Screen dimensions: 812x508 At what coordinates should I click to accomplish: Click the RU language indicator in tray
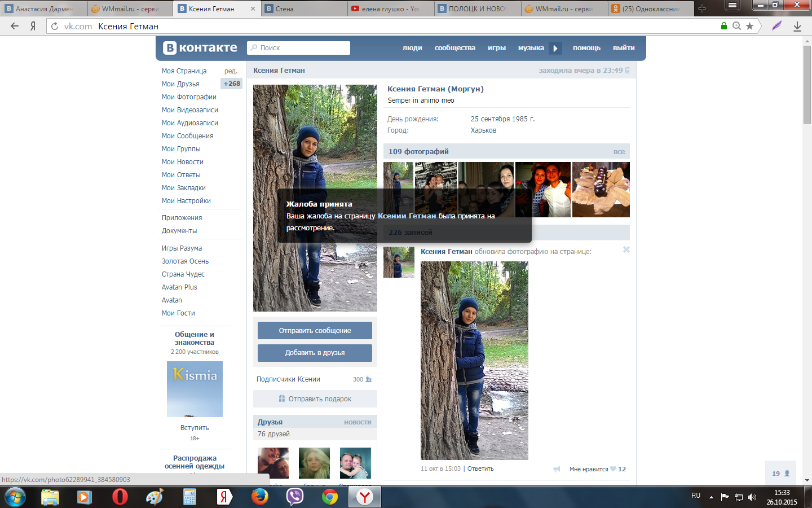(x=696, y=496)
